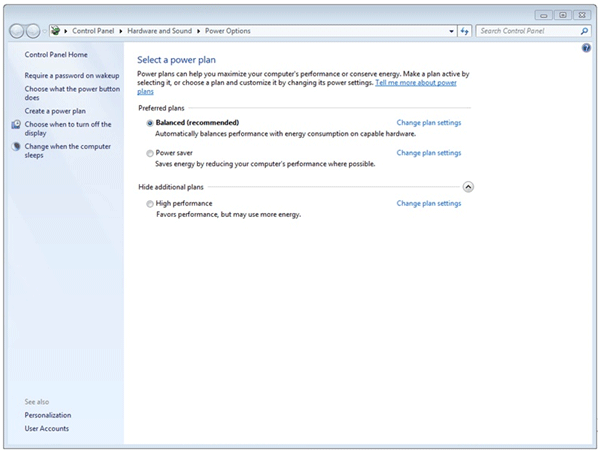This screenshot has width=601, height=452.
Task: Click the 'Favors performance, but may use more energy.' text
Action: coord(228,215)
